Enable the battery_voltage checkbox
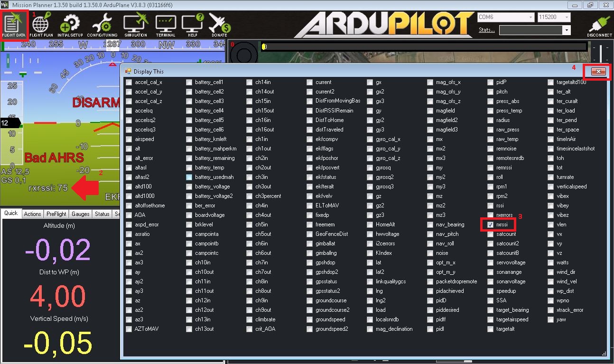The height and width of the screenshot is (364, 614). (189, 187)
